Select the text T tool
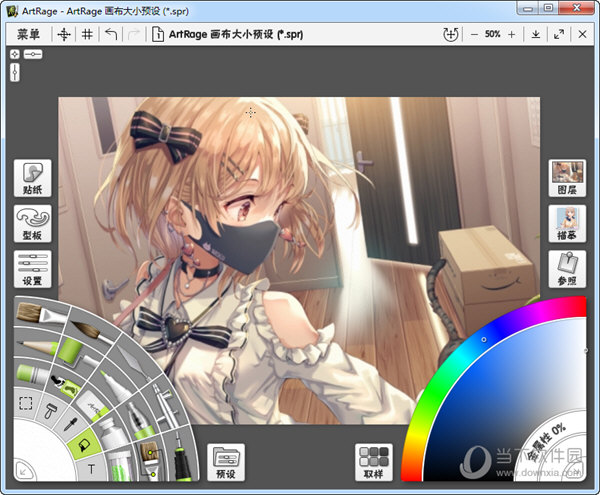Screen dimensions: 600x495 (91, 469)
